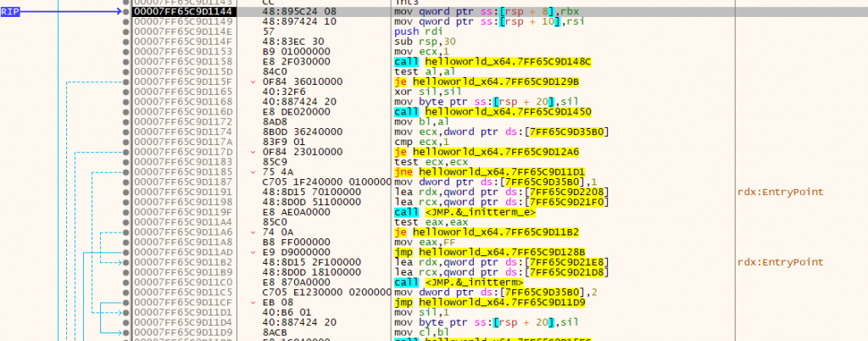Select address 00007FF65C9D115D
The height and width of the screenshot is (341, 868).
point(184,71)
